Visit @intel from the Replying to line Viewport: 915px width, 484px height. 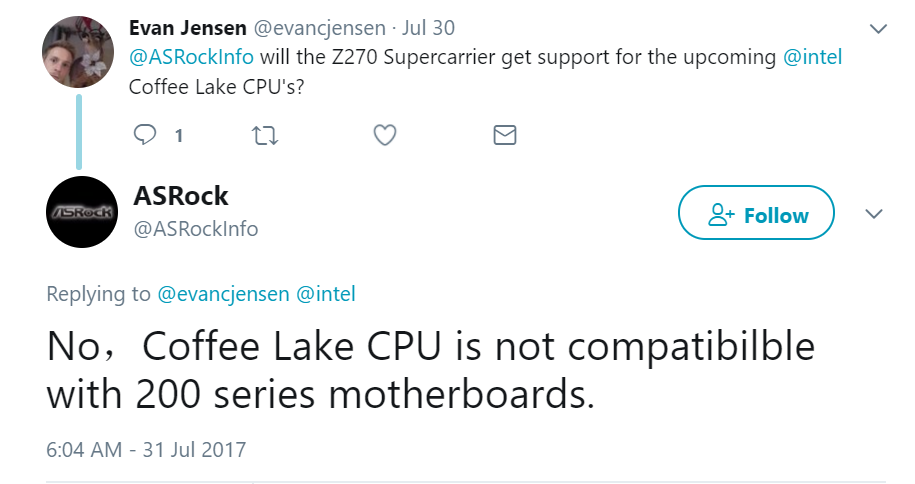click(326, 294)
